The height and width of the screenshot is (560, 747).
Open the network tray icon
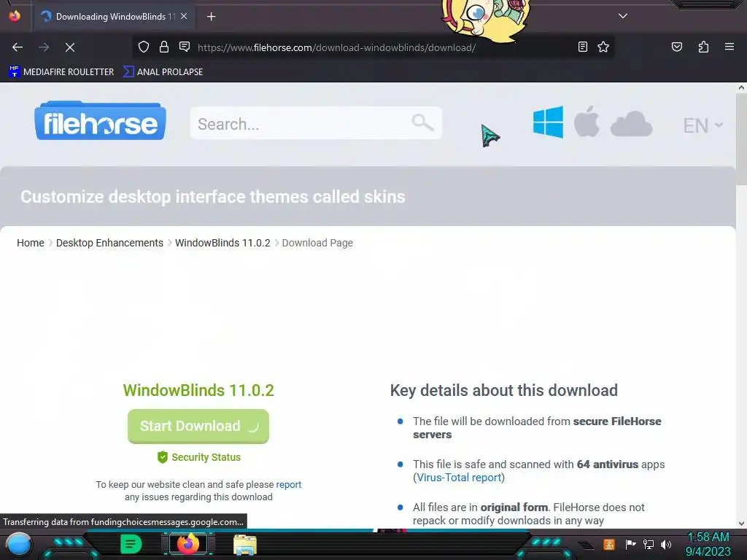[x=649, y=544]
